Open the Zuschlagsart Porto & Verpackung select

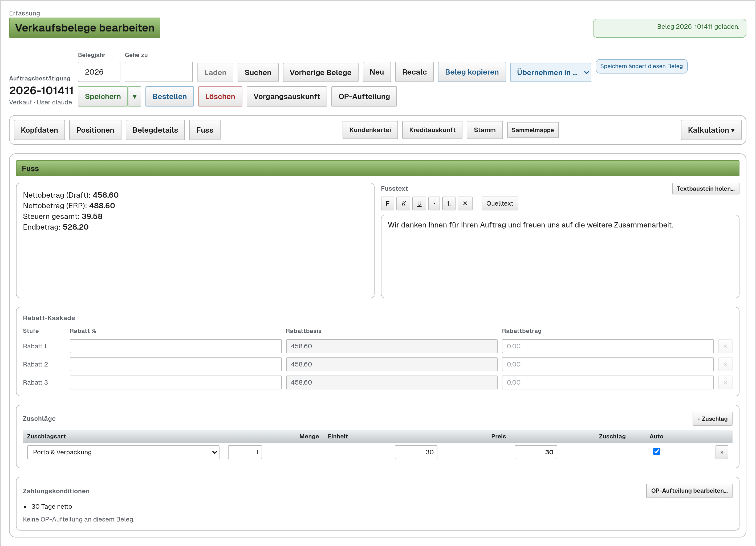(123, 452)
